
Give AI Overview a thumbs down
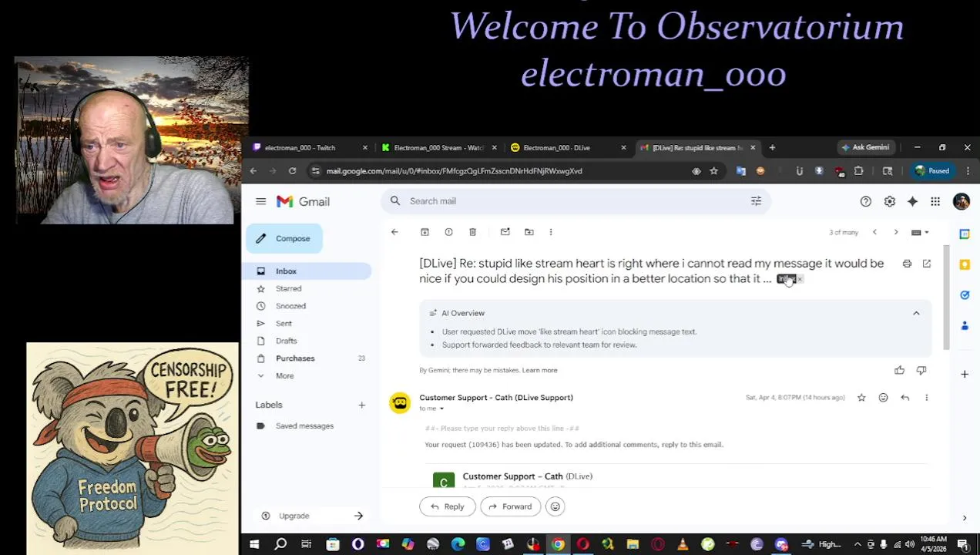click(921, 370)
